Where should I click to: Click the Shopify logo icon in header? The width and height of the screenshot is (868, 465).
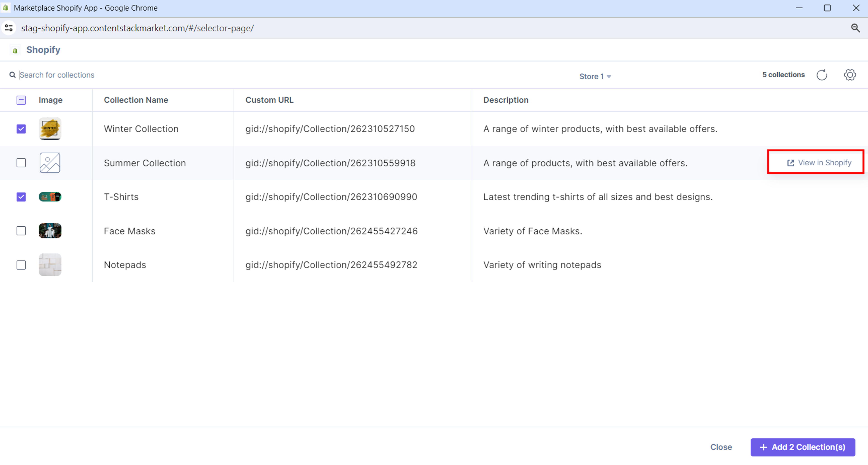pyautogui.click(x=15, y=50)
